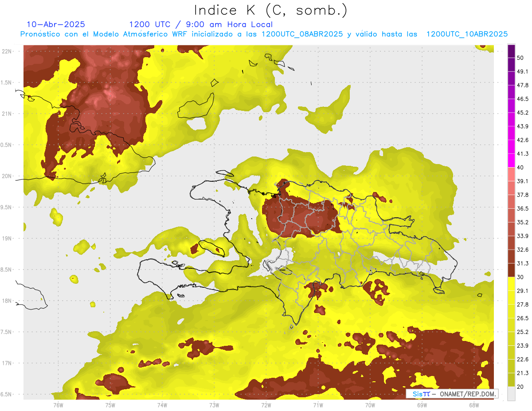532x411 pixels.
Task: Click the "43.9" color scale value
Action: 523,127
